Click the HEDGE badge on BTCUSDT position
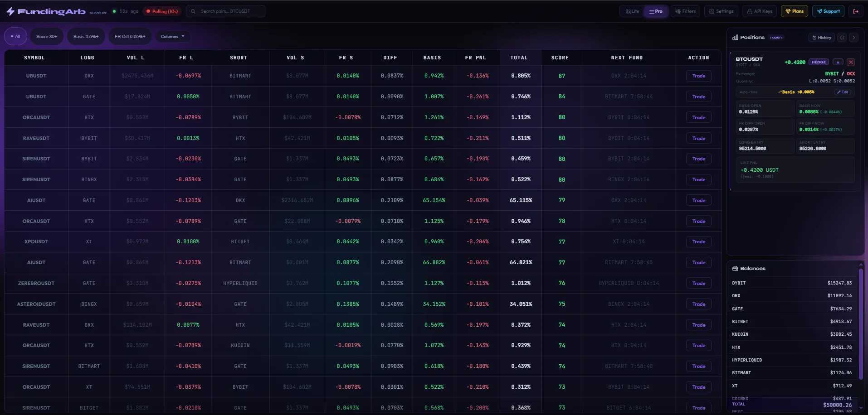 819,62
